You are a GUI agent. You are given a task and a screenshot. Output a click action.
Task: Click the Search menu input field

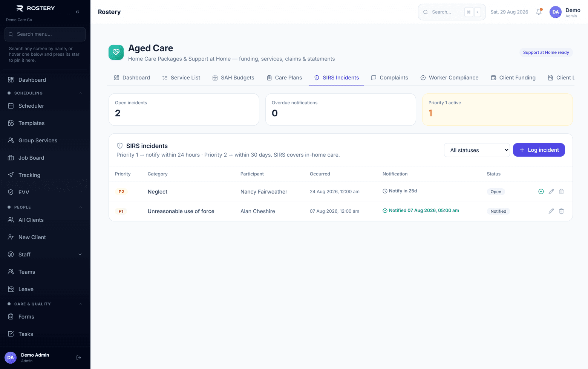45,34
